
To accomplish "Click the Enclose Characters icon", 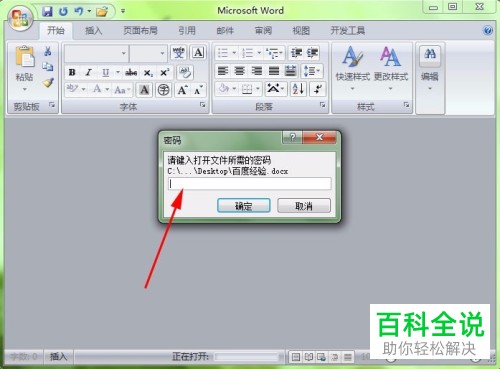I will coord(163,90).
